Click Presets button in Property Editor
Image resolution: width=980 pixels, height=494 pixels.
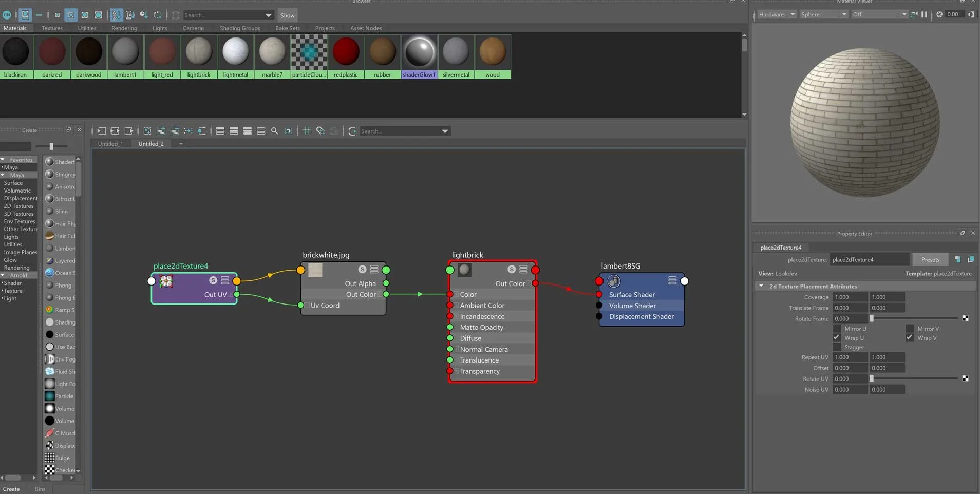click(930, 259)
